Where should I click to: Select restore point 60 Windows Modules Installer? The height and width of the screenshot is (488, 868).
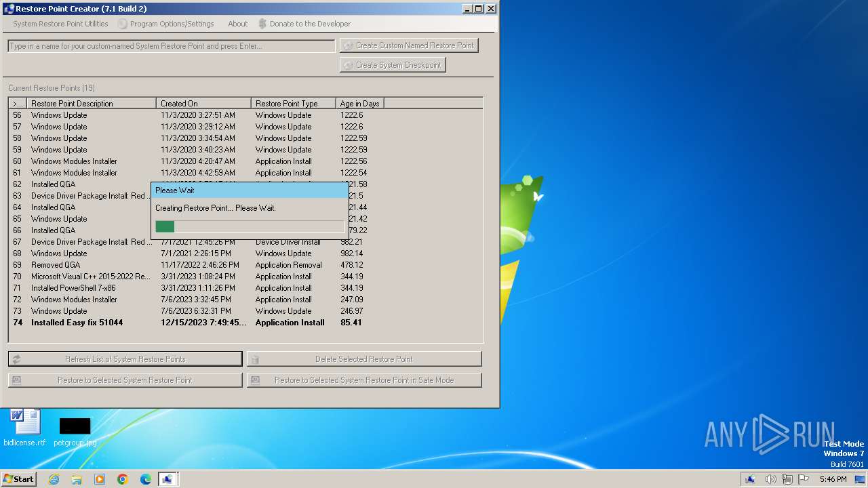click(x=246, y=161)
